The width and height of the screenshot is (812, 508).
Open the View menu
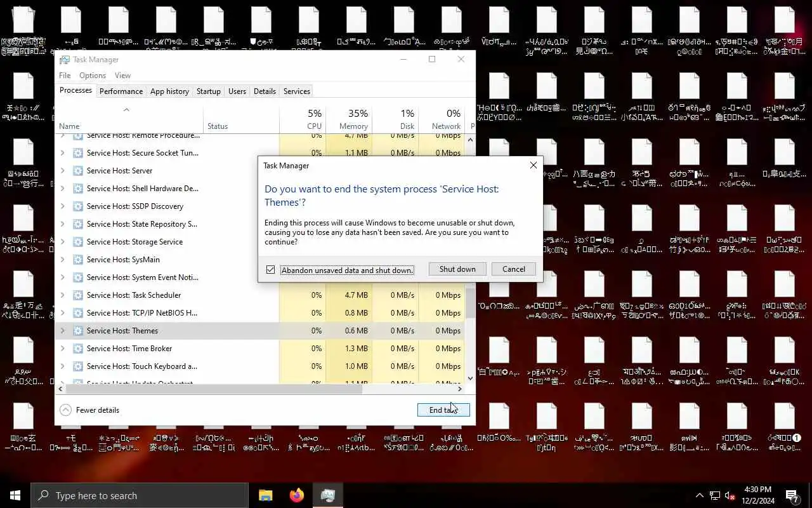pyautogui.click(x=122, y=76)
